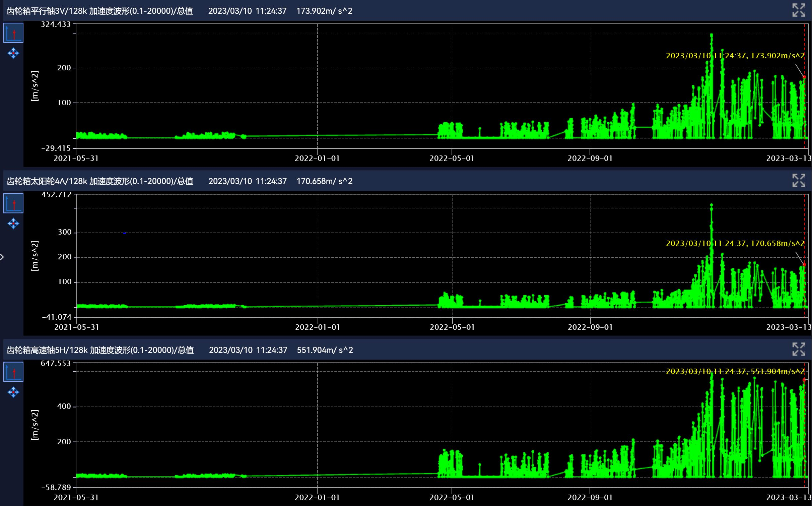Click the 170.658m/s^2 yellow data label
Screen dimensions: 812x506
coord(735,243)
